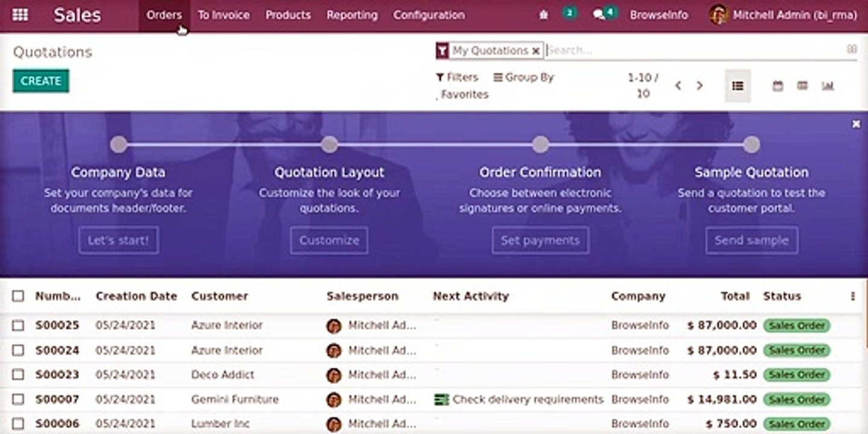Image resolution: width=868 pixels, height=434 pixels.
Task: Click the Company Data step circle
Action: [x=119, y=144]
